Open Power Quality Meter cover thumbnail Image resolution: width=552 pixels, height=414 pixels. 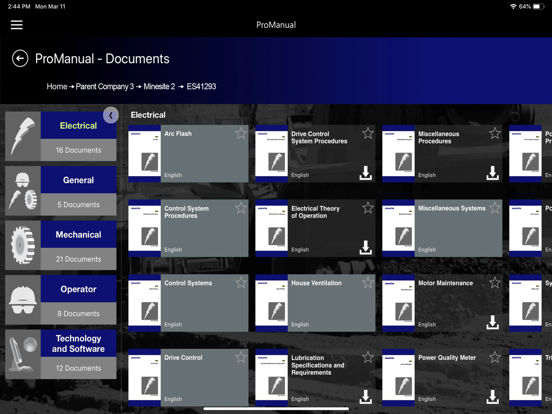(x=398, y=377)
